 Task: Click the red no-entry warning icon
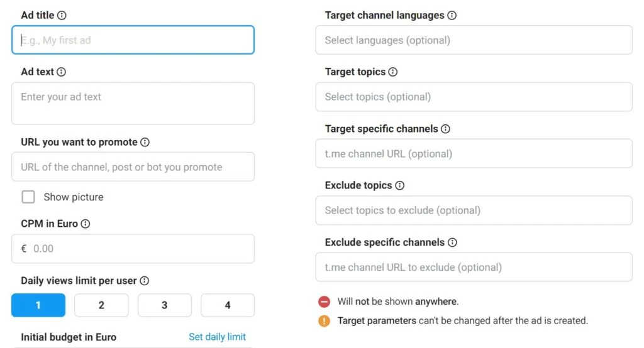click(324, 302)
